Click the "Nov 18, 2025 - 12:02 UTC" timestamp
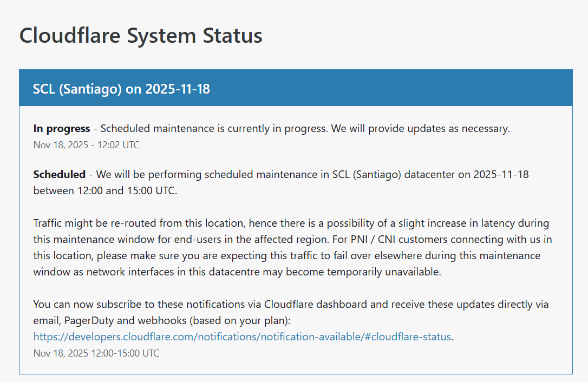Image resolution: width=588 pixels, height=382 pixels. pos(87,145)
